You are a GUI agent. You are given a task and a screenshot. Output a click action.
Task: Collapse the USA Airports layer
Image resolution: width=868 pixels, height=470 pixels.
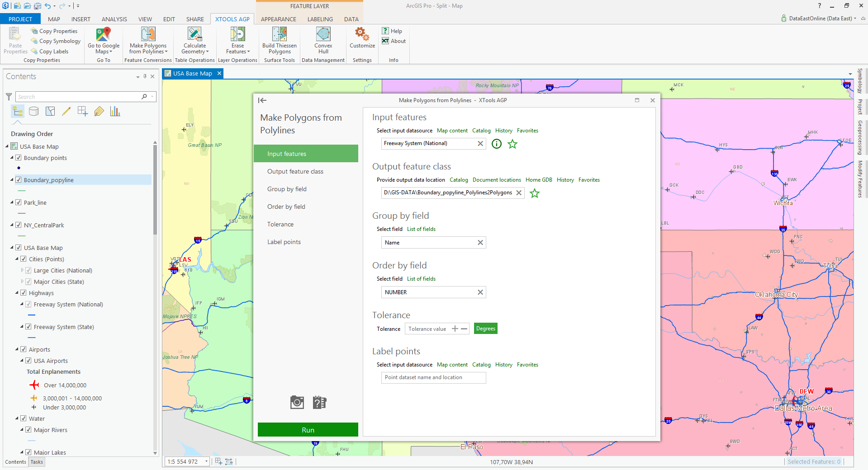tap(22, 361)
